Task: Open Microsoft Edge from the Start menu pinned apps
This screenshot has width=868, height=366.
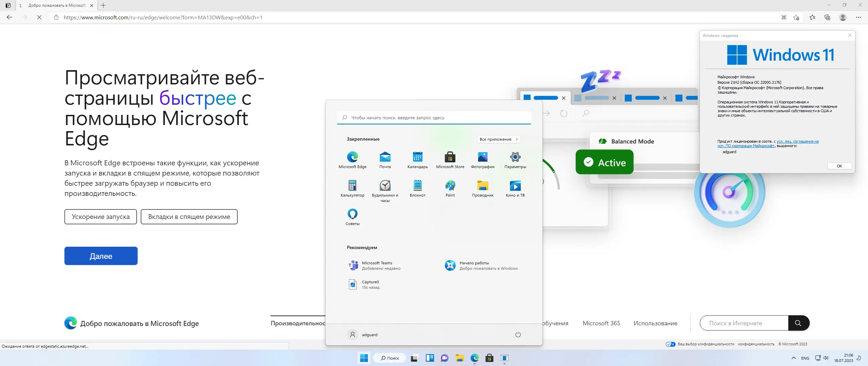Action: [352, 158]
